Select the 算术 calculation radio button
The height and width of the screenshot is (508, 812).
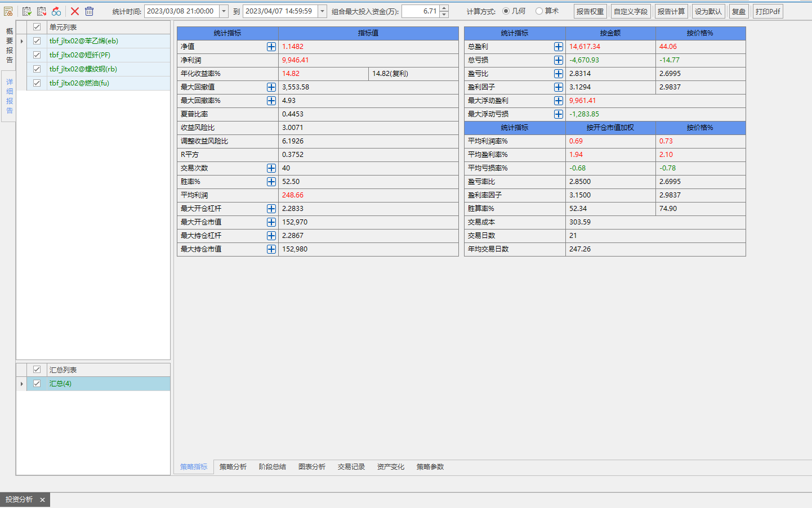click(x=539, y=11)
